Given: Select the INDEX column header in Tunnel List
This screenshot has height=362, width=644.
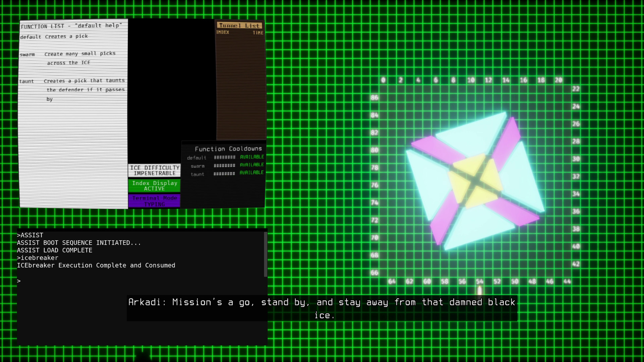Looking at the screenshot, I should point(222,32).
